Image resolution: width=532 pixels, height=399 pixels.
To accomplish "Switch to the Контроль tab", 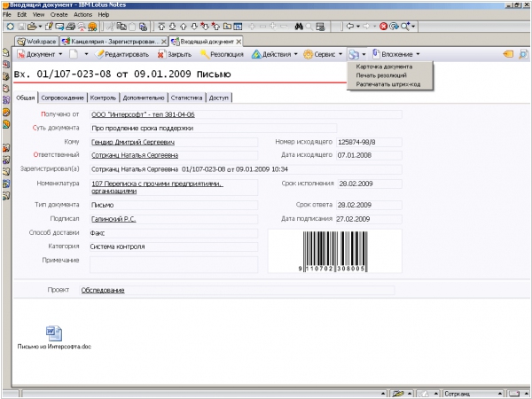I will pos(103,98).
